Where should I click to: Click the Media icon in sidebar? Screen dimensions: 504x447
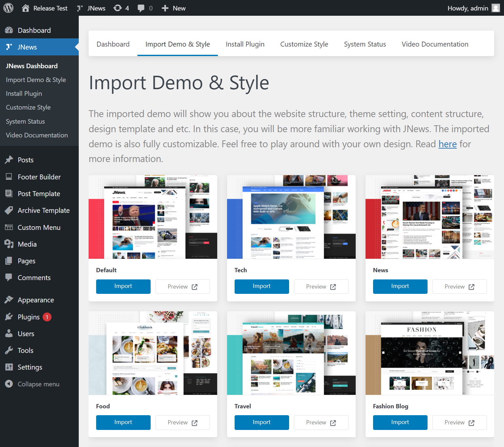[x=9, y=244]
